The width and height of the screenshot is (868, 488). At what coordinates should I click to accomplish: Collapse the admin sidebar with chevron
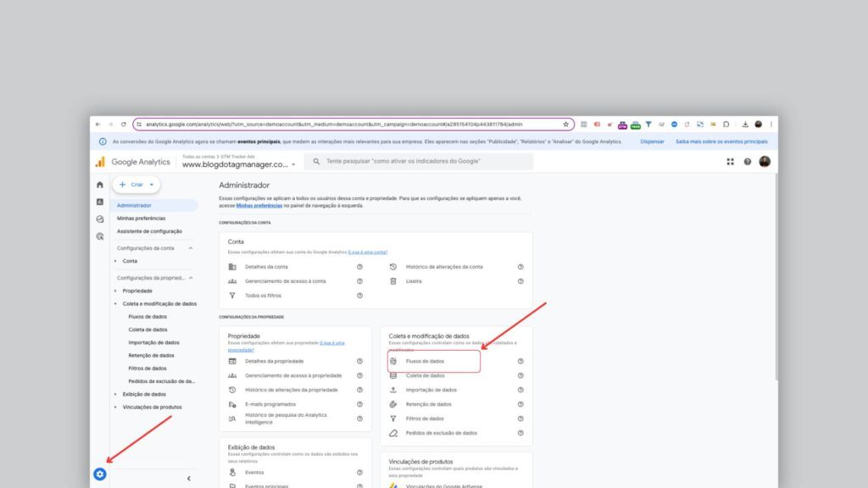(189, 479)
